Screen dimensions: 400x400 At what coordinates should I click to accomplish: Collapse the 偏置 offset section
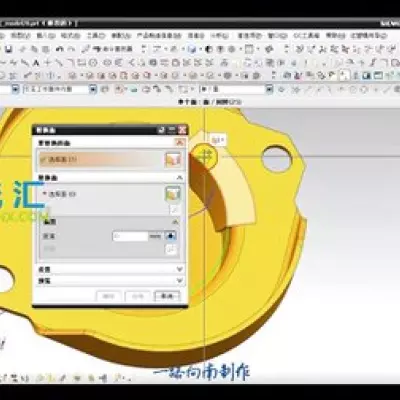[x=175, y=222]
